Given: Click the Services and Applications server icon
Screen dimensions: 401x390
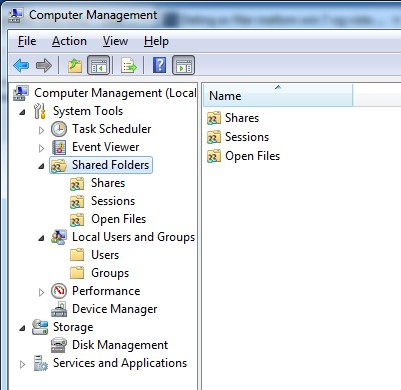Looking at the screenshot, I should 40,363.
